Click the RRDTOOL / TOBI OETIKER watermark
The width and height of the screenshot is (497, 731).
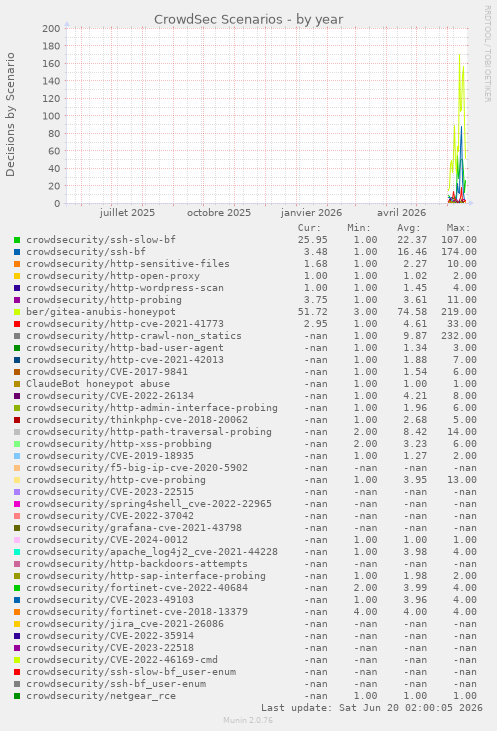coord(487,54)
